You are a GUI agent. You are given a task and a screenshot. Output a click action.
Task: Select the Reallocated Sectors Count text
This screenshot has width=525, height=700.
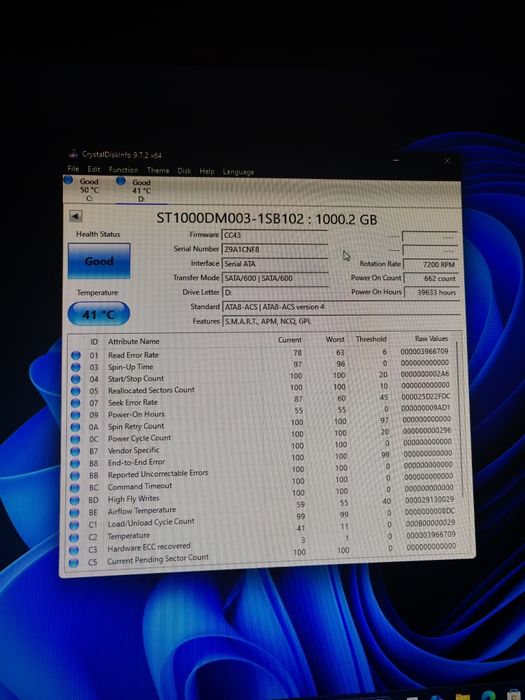click(151, 390)
